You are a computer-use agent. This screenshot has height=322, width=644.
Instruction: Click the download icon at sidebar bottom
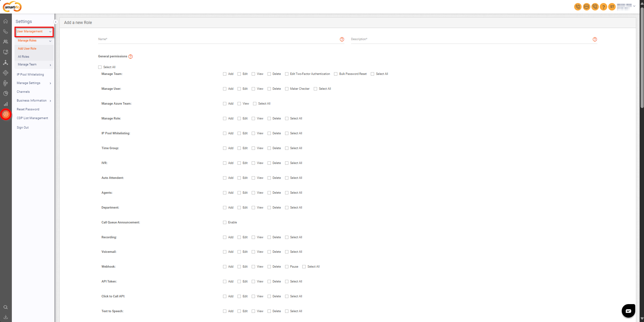point(6,317)
